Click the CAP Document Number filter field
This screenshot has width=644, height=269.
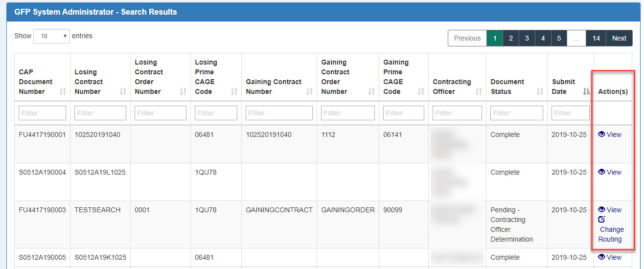[x=42, y=113]
